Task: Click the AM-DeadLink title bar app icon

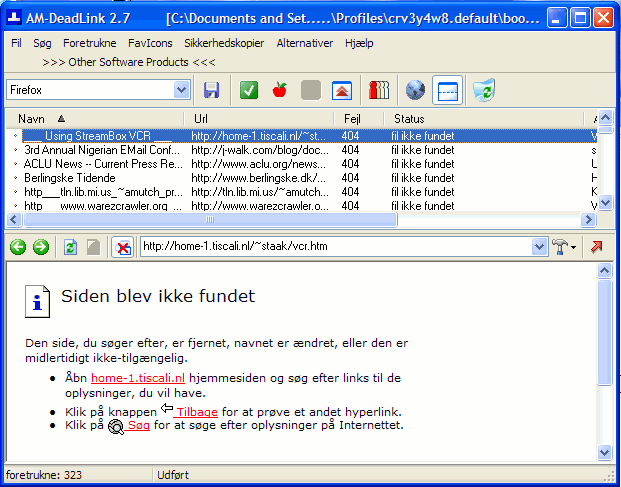Action: [14, 17]
